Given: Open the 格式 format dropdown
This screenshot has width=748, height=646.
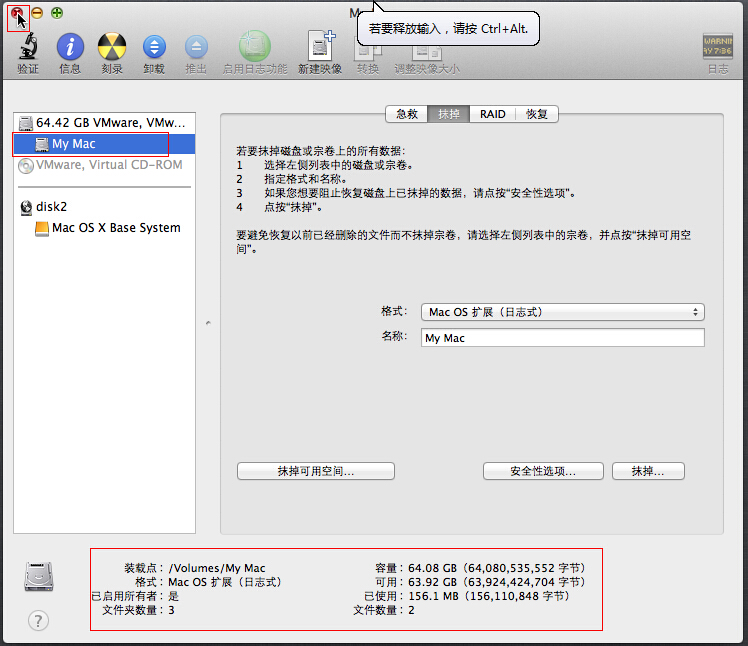Looking at the screenshot, I should point(562,312).
